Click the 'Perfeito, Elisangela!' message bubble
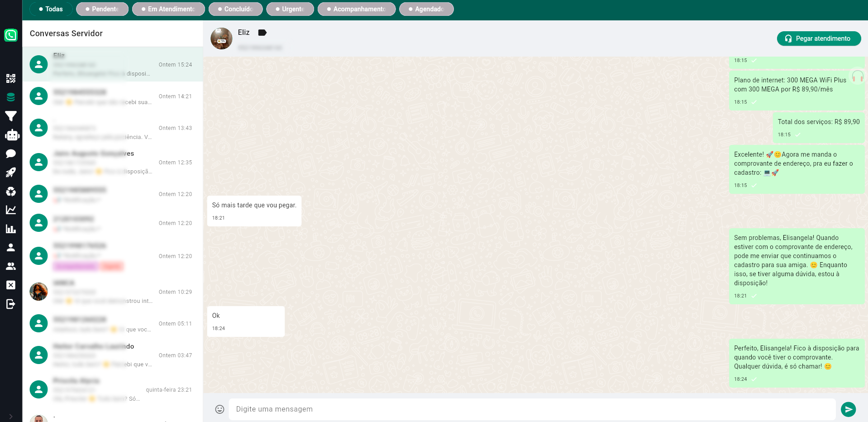Screen dimensions: 868x422 797,363
